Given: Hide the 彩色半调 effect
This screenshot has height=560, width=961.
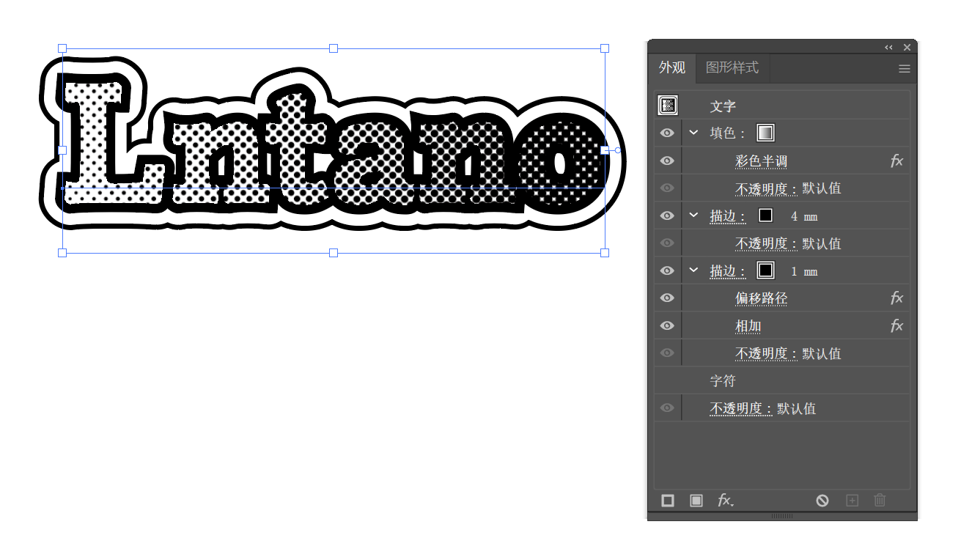Looking at the screenshot, I should point(667,161).
